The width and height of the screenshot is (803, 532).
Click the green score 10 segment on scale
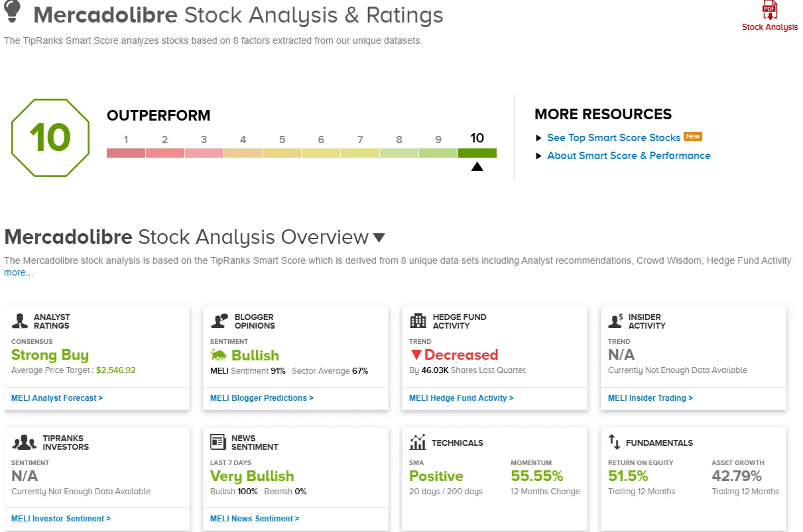477,153
